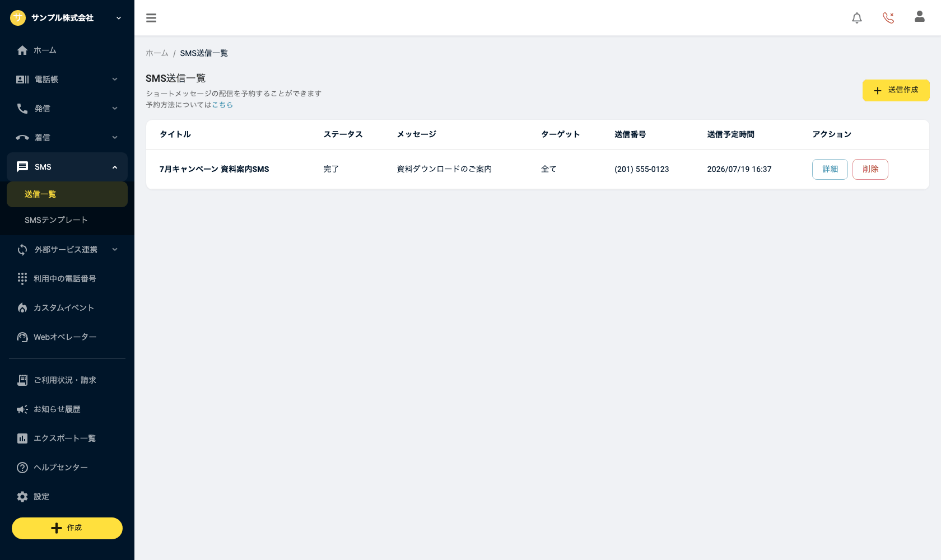The height and width of the screenshot is (560, 941).
Task: Click the hamburger menu icon
Action: coord(151,18)
